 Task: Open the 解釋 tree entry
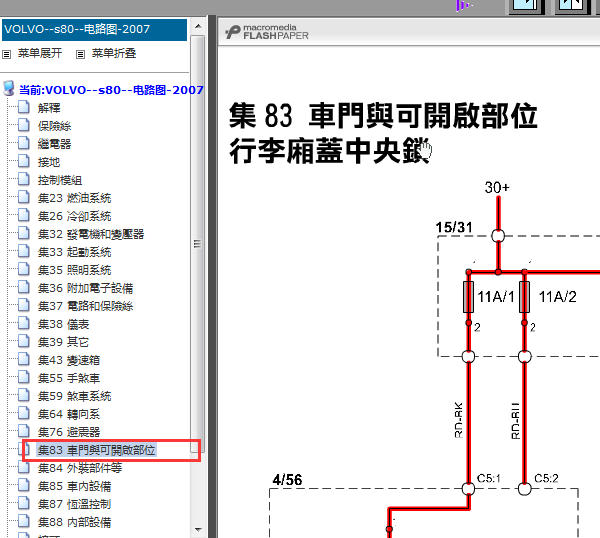49,108
